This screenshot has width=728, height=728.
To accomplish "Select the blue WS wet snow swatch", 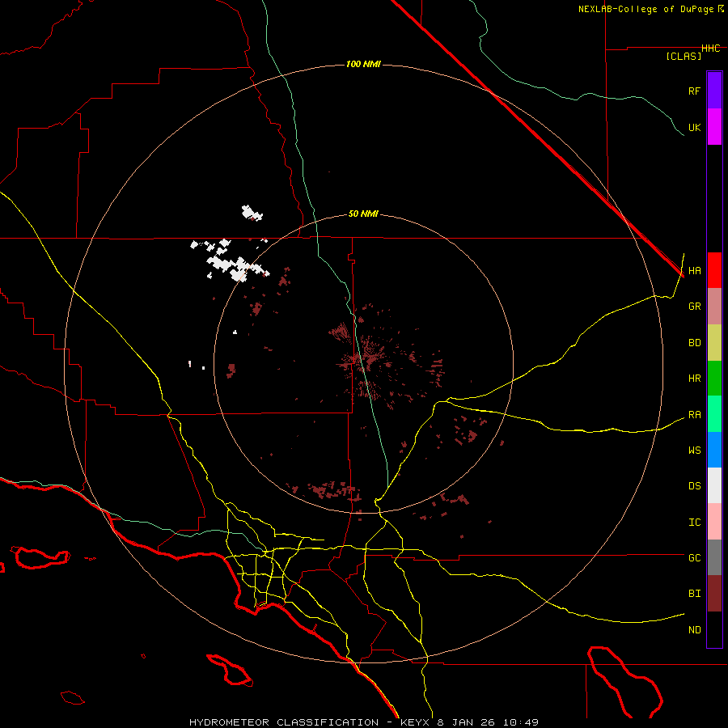I will point(714,450).
